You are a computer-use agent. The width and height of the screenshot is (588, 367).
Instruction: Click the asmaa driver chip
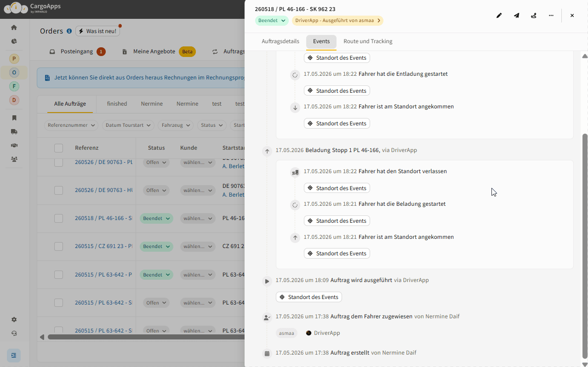pos(286,333)
